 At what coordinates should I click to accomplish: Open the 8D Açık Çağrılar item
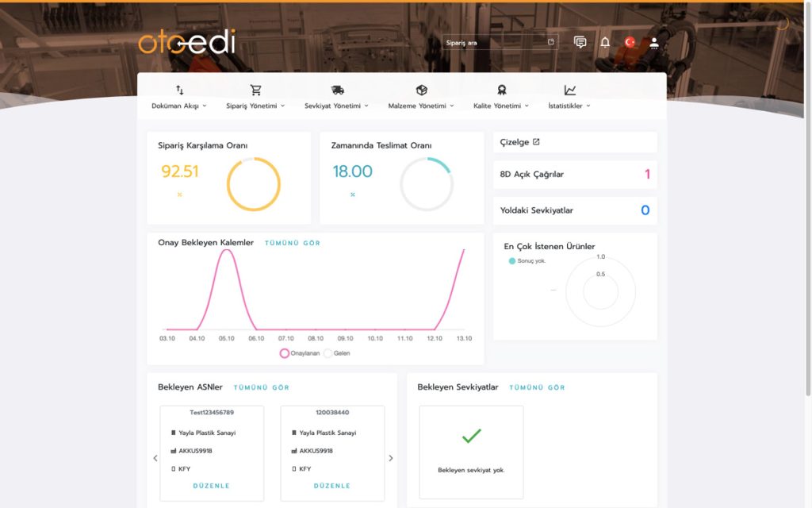click(x=575, y=174)
